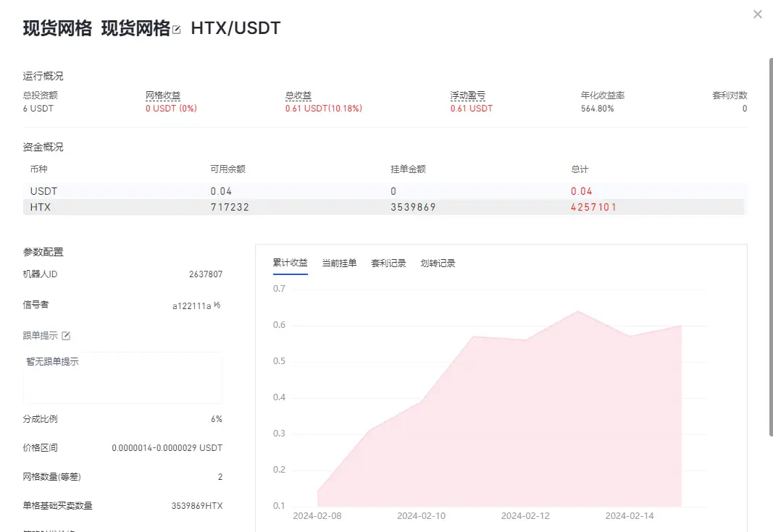This screenshot has height=532, width=773.
Task: Click the 暂无跟单提示 text box
Action: pyautogui.click(x=122, y=378)
